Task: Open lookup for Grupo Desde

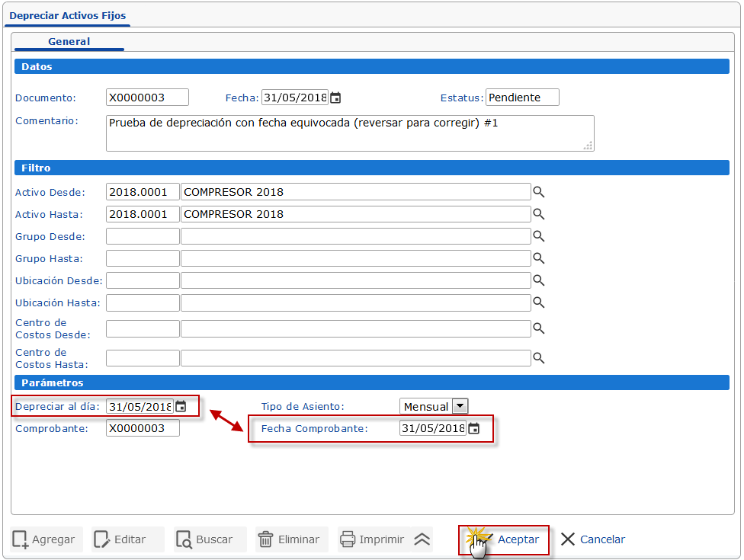Action: coord(539,236)
